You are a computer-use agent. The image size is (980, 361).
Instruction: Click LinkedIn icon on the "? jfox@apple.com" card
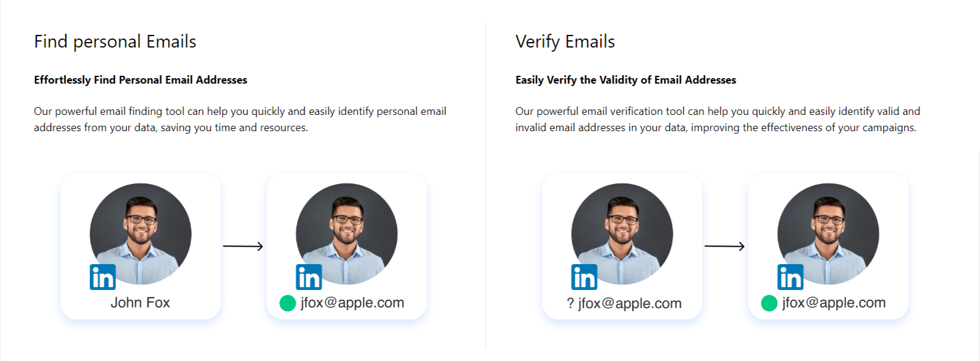[584, 277]
